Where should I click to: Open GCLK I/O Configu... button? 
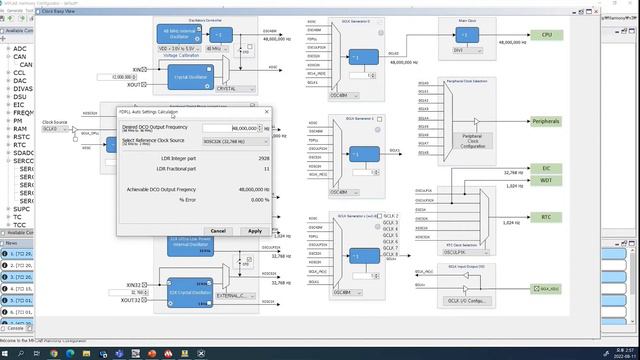(x=467, y=301)
